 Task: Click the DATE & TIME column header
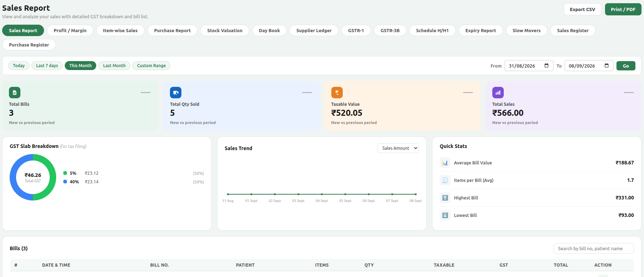[56, 265]
